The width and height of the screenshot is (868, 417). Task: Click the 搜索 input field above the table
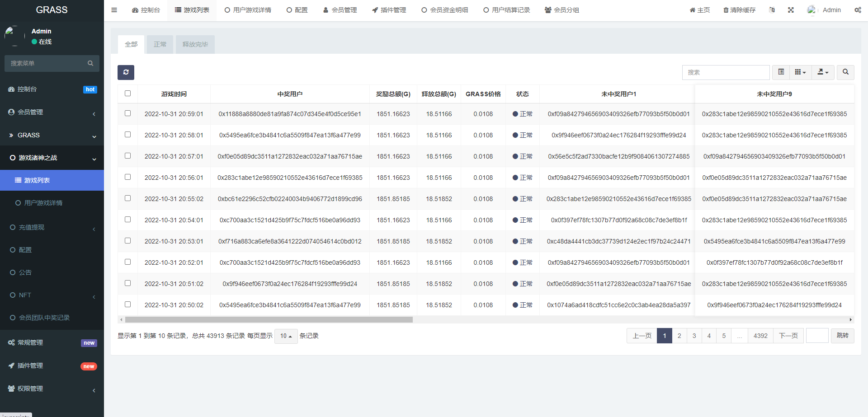tap(726, 72)
